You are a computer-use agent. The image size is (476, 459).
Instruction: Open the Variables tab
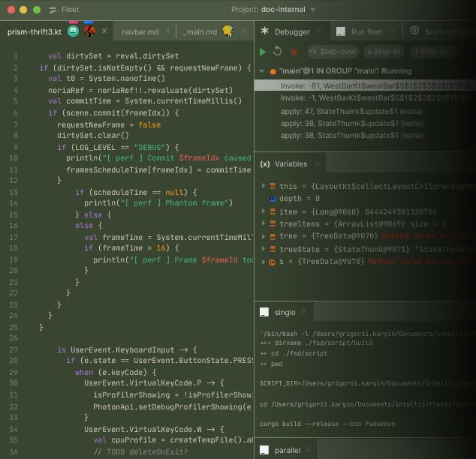point(291,164)
